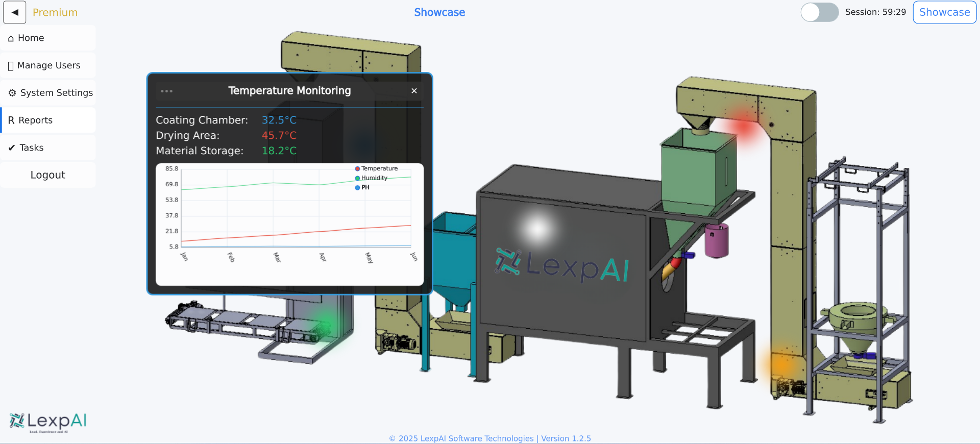Image resolution: width=980 pixels, height=444 pixels.
Task: Close the Temperature Monitoring panel
Action: pos(414,91)
